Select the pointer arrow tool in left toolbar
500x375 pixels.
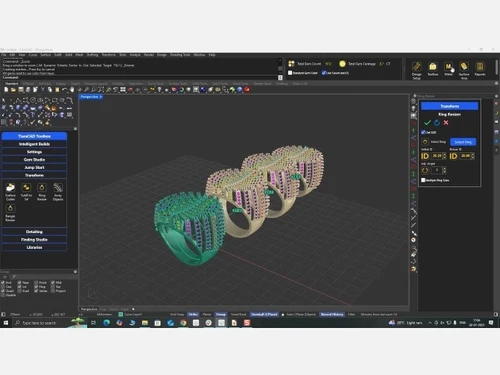4,100
